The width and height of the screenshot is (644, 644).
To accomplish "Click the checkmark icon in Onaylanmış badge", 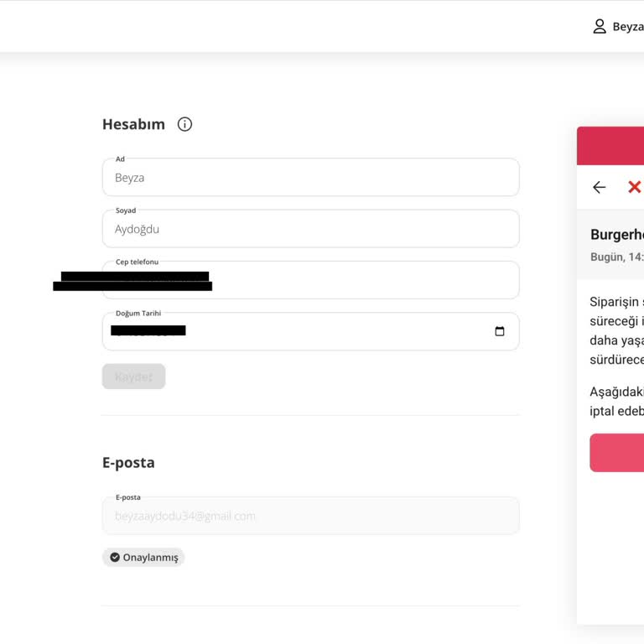I will [x=115, y=557].
